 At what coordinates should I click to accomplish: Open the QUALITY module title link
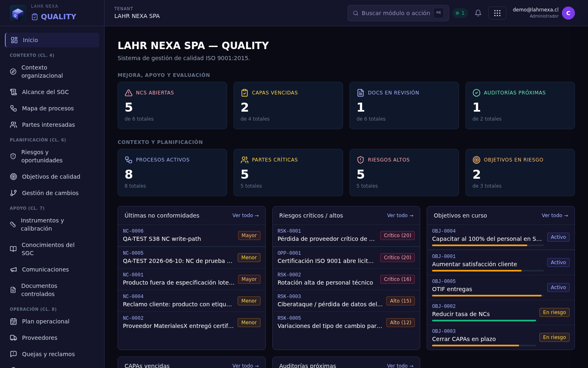(x=54, y=17)
